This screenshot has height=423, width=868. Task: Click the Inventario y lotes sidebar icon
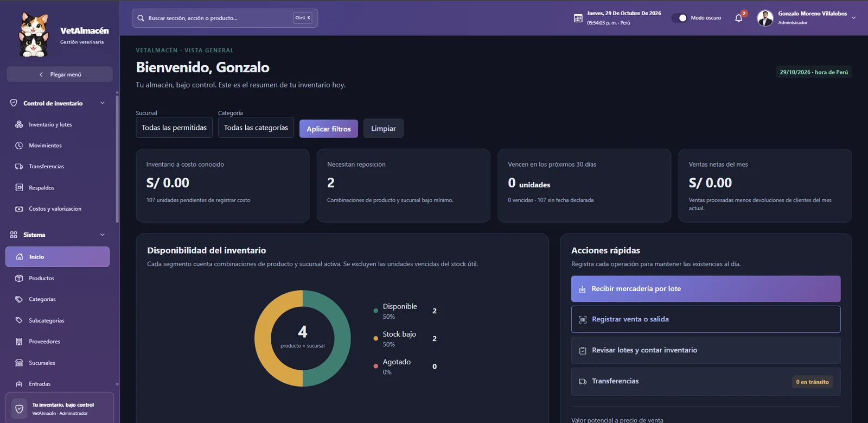19,124
